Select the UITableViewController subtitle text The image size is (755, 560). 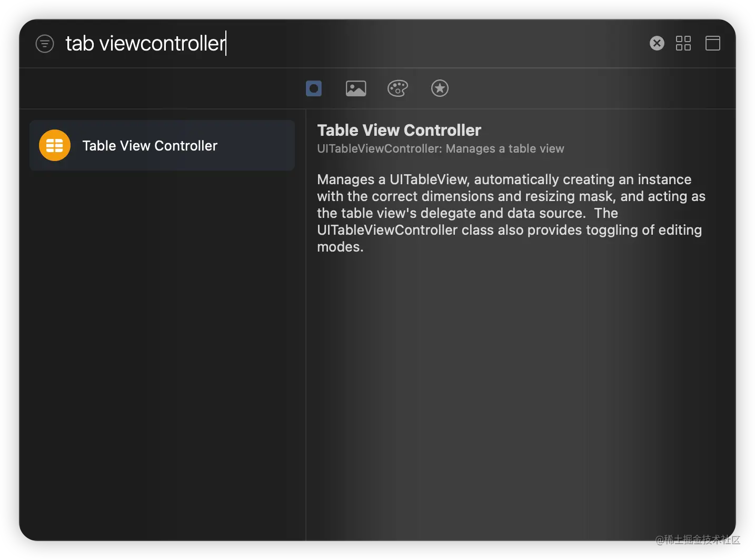coord(441,148)
